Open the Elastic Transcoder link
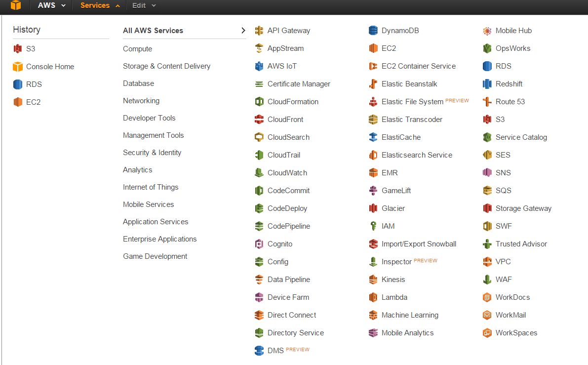 [x=412, y=120]
